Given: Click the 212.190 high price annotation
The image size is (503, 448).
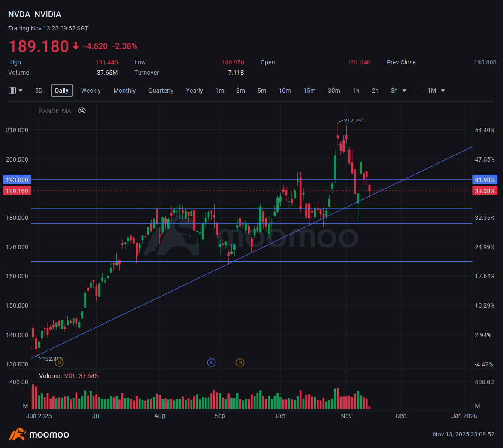Looking at the screenshot, I should point(354,120).
